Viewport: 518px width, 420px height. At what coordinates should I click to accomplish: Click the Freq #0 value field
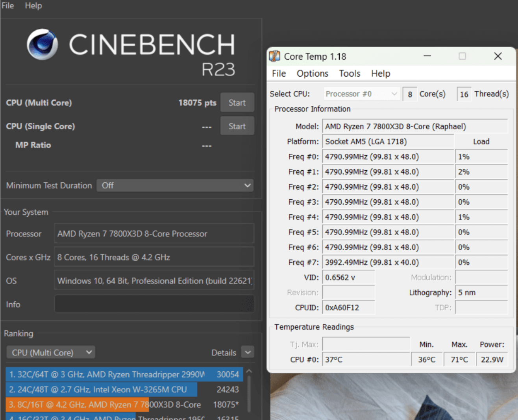[x=388, y=157]
